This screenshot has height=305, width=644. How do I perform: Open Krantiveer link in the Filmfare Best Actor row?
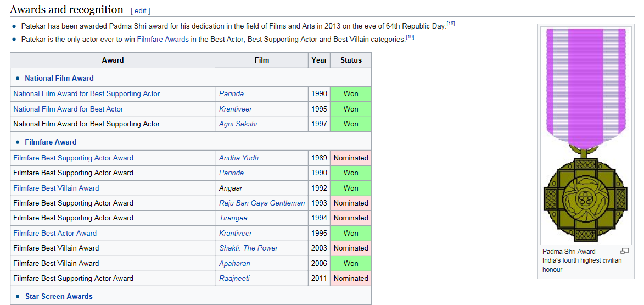click(x=236, y=233)
